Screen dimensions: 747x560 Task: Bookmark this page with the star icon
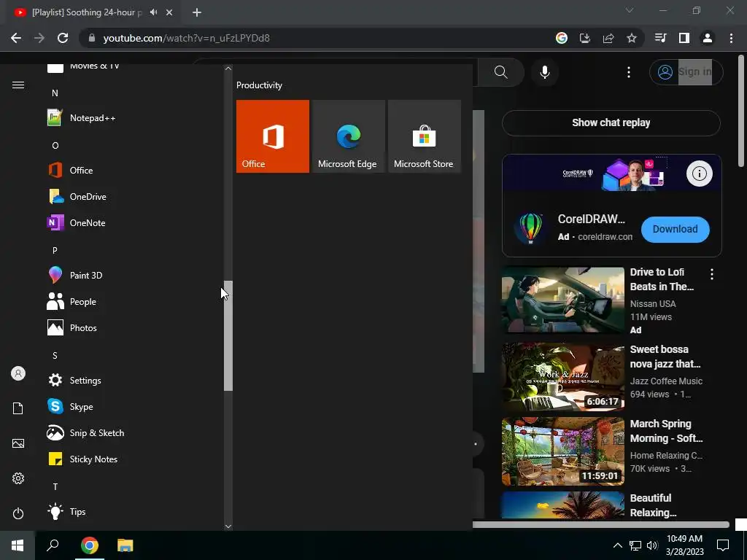pos(631,38)
